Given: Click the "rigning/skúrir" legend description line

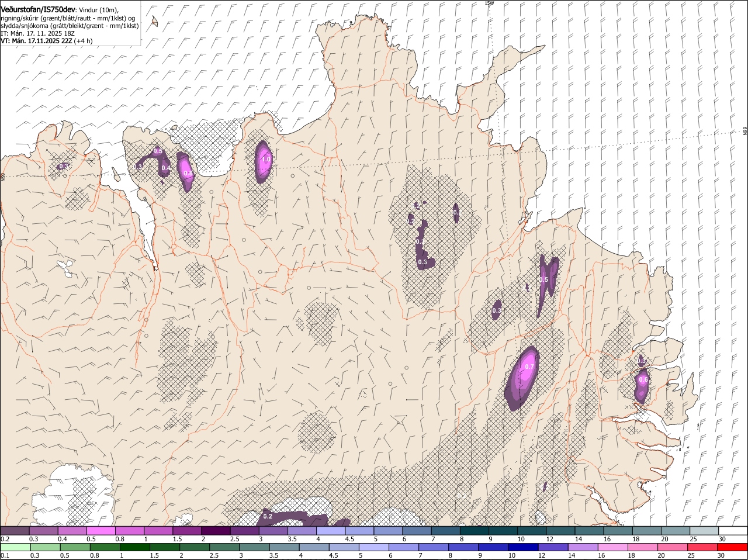Looking at the screenshot, I should tap(68, 18).
